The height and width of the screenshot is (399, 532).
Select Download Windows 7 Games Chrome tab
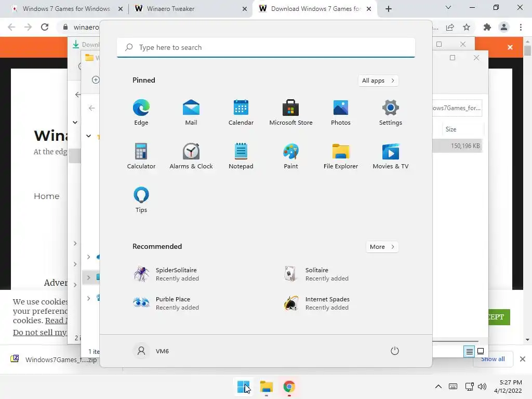coord(315,9)
